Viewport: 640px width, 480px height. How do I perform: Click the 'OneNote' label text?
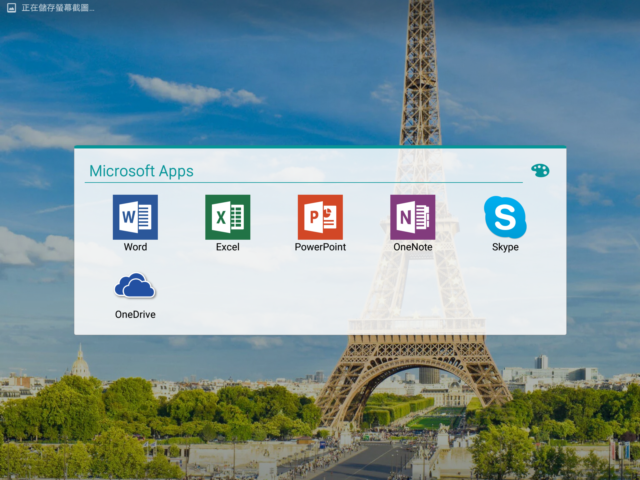point(413,247)
